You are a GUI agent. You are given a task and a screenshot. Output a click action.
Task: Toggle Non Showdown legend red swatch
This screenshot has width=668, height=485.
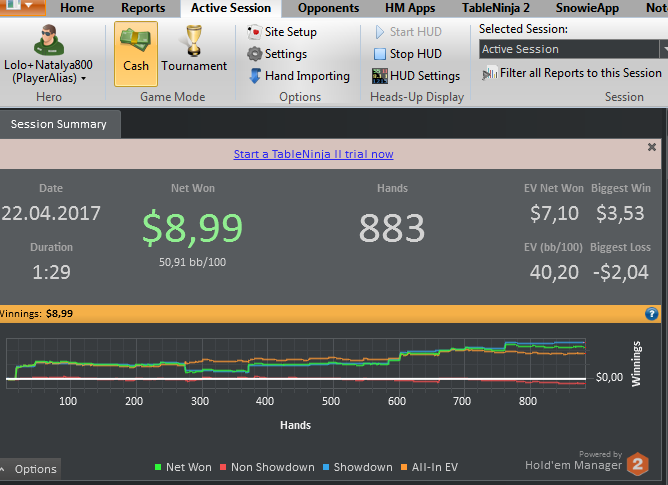point(223,467)
